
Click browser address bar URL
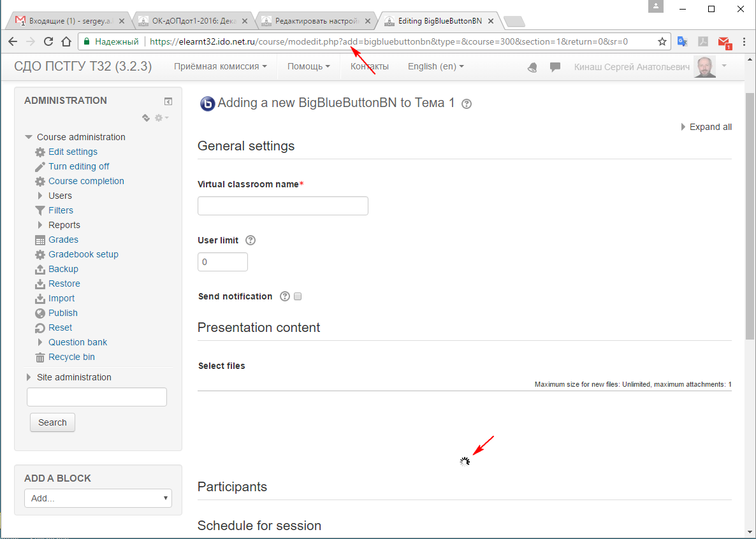point(389,41)
